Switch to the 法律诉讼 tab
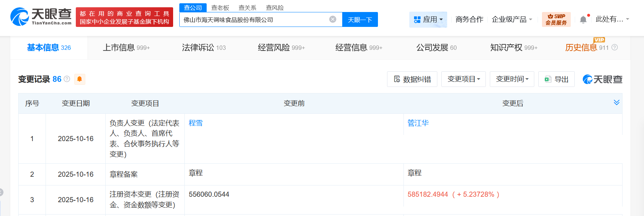Viewport: 644px width, 216px height. pos(204,48)
